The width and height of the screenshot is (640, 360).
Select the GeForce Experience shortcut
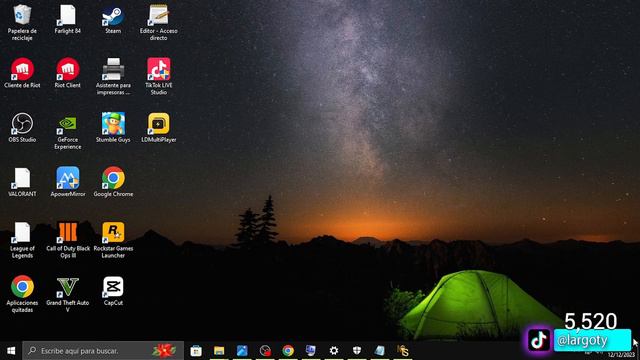(67, 131)
